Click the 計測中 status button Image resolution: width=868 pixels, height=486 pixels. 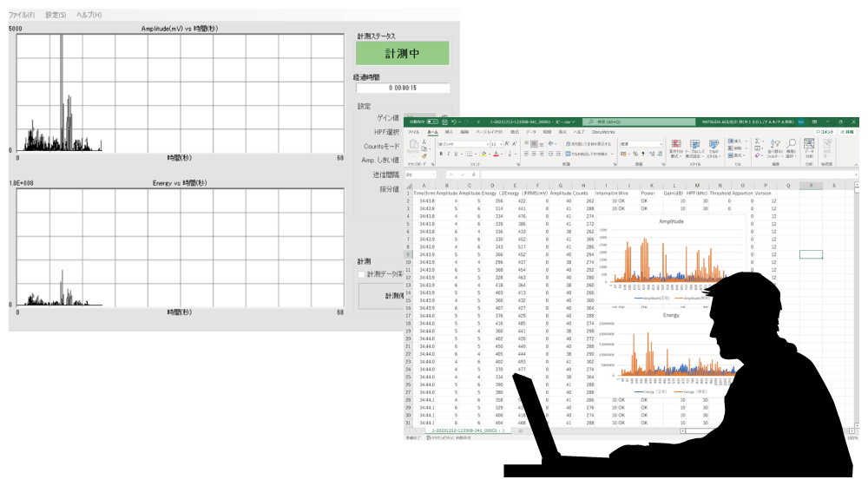tap(403, 54)
